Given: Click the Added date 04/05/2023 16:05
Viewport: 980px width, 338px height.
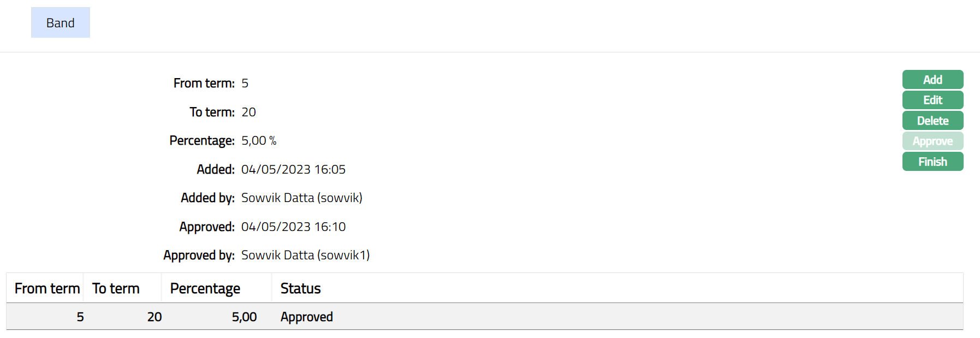Looking at the screenshot, I should pos(293,169).
